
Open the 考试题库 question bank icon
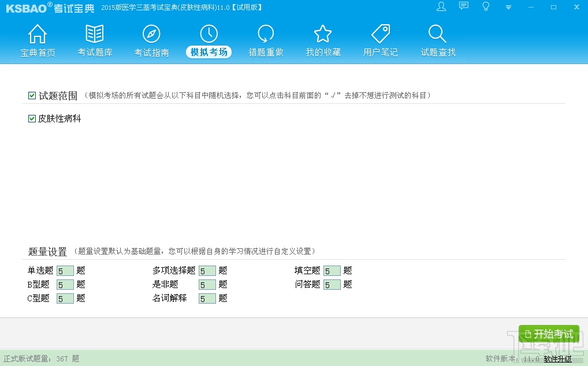point(95,41)
